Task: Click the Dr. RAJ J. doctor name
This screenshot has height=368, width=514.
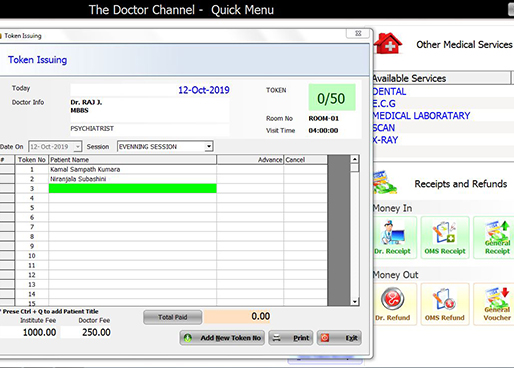Action: pyautogui.click(x=86, y=102)
